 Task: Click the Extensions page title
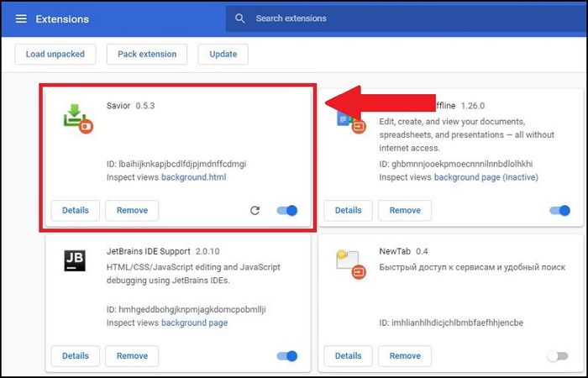62,19
